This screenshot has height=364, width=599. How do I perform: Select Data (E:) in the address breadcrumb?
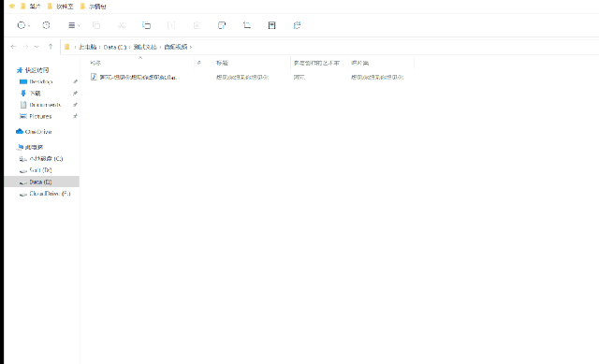(115, 47)
